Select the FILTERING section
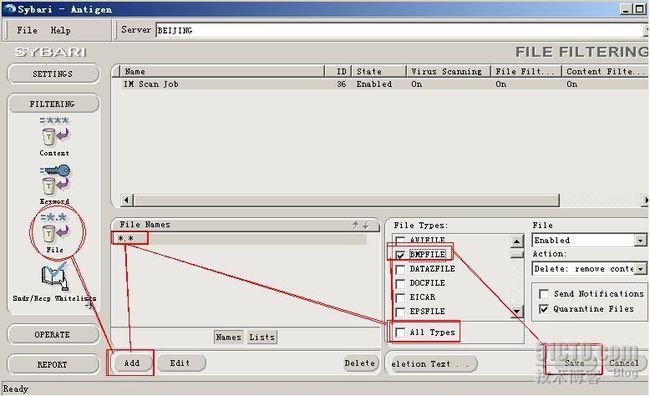Image resolution: width=650 pixels, height=396 pixels. pyautogui.click(x=53, y=104)
